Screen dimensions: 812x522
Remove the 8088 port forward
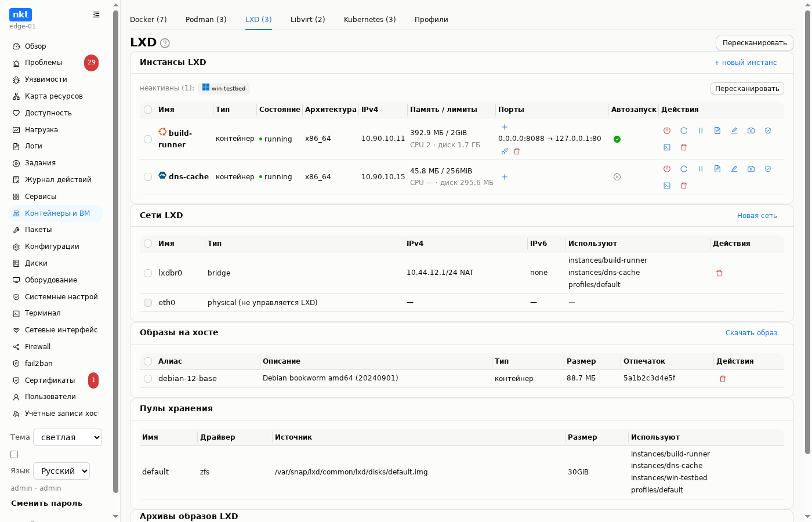pyautogui.click(x=517, y=151)
